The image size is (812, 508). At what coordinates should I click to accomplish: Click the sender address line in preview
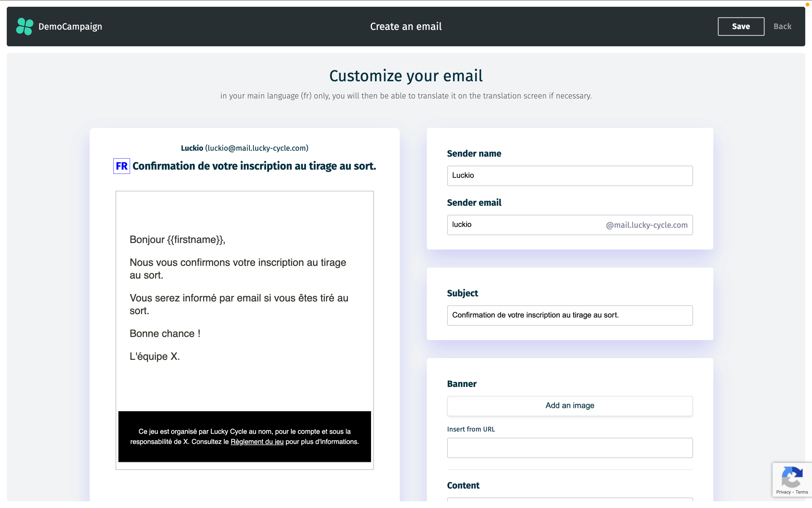tap(245, 148)
